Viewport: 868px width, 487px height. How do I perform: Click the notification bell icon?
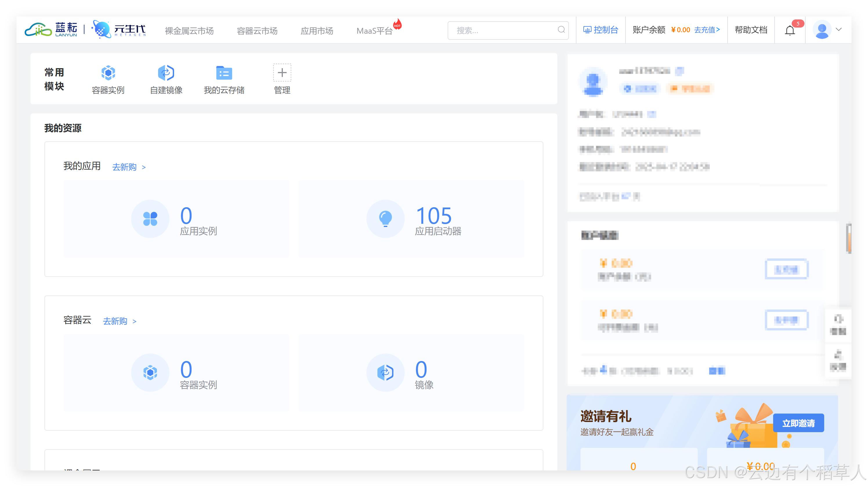click(x=789, y=31)
